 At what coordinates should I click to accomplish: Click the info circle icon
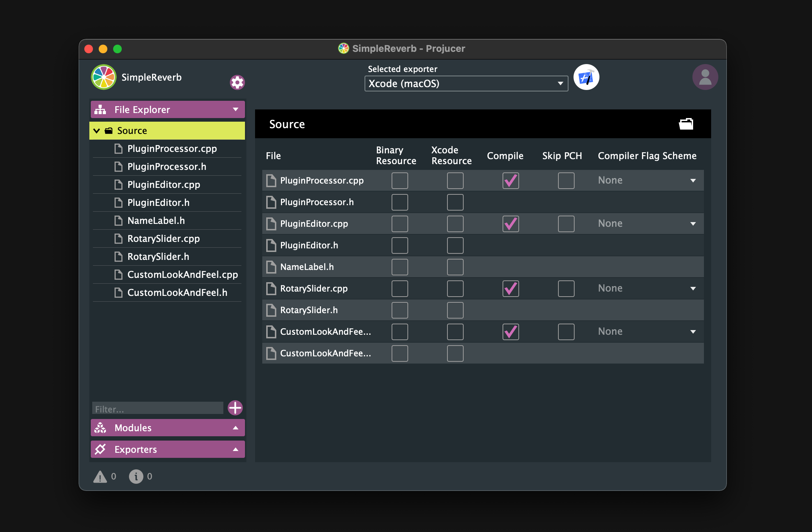point(136,477)
